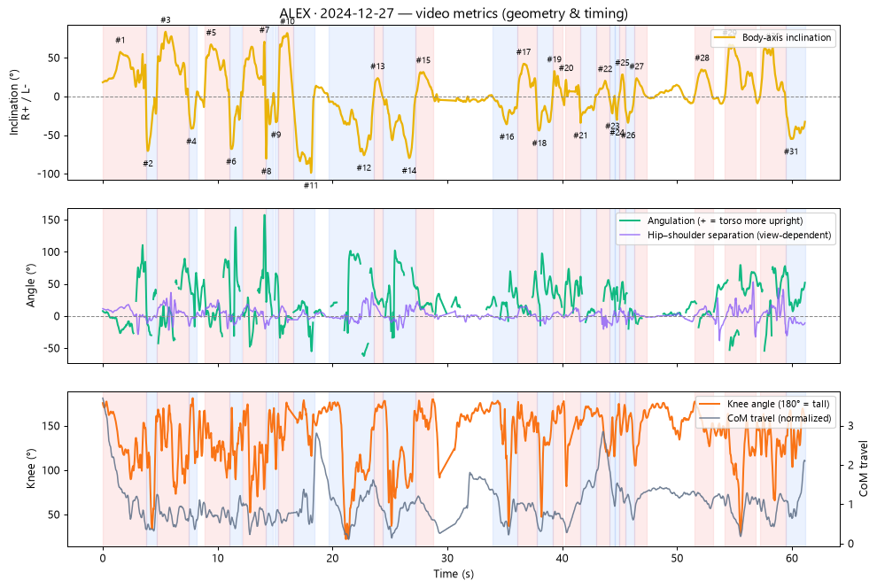Select peak annotation #7
Screen dimensions: 877x588
(x=264, y=30)
